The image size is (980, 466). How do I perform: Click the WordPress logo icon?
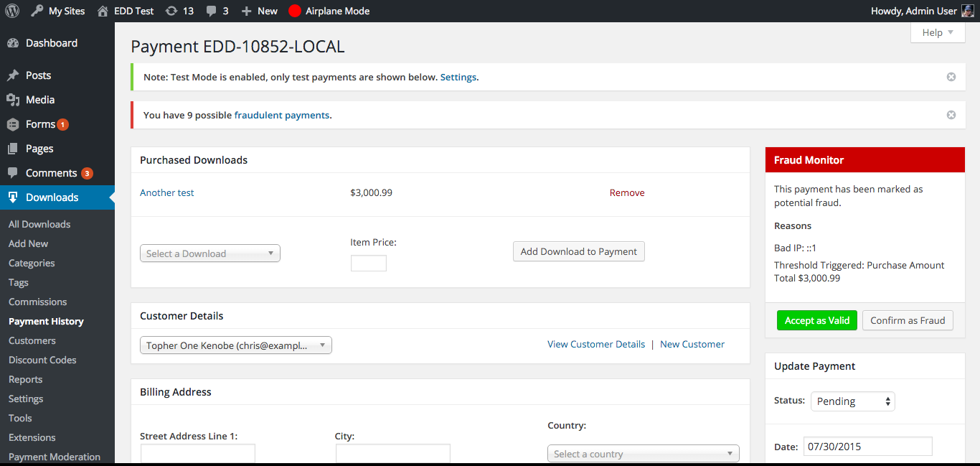coord(12,11)
